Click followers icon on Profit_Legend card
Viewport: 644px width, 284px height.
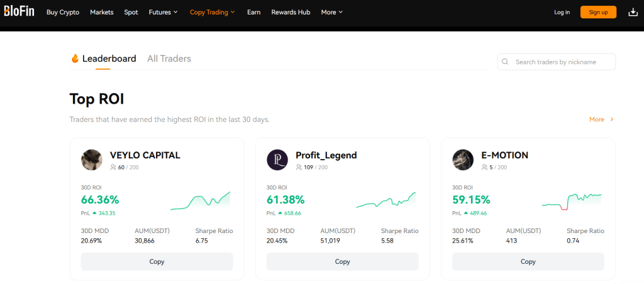(299, 167)
